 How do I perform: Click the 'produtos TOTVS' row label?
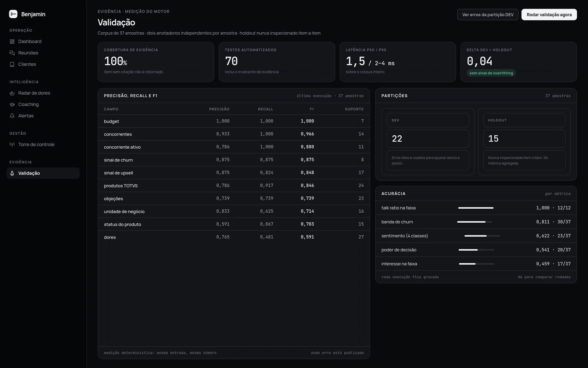(x=121, y=186)
